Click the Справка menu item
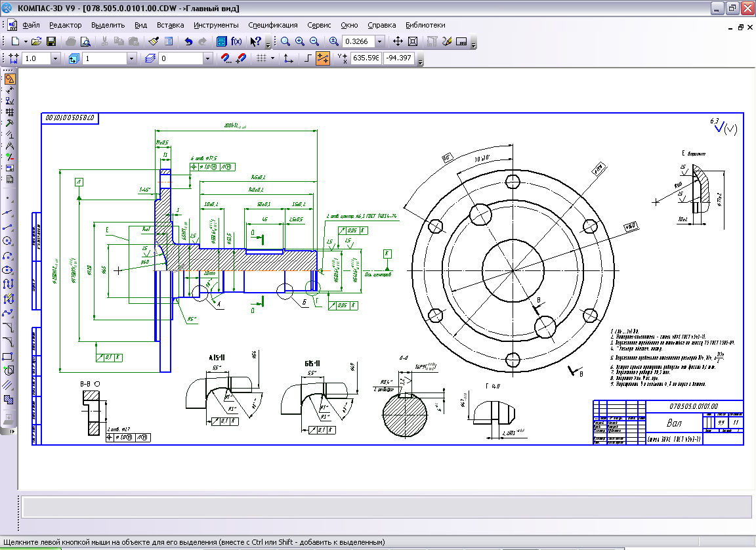This screenshot has width=756, height=550. pyautogui.click(x=381, y=25)
